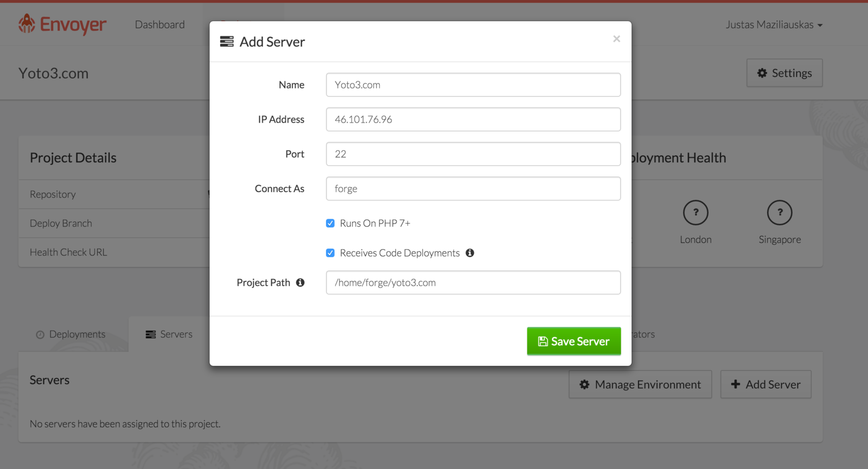Open the Justas Maziliauskas user dropdown
The height and width of the screenshot is (469, 868).
tap(774, 24)
